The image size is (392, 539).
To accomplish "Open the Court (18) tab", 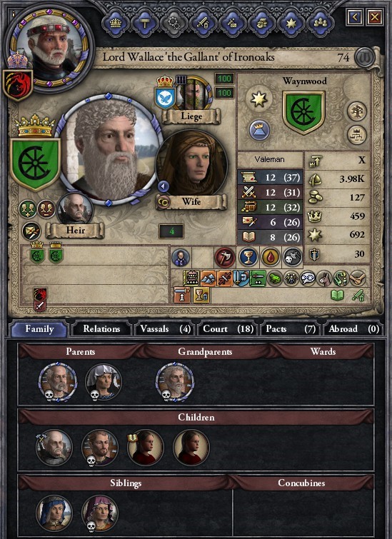I will [x=228, y=329].
